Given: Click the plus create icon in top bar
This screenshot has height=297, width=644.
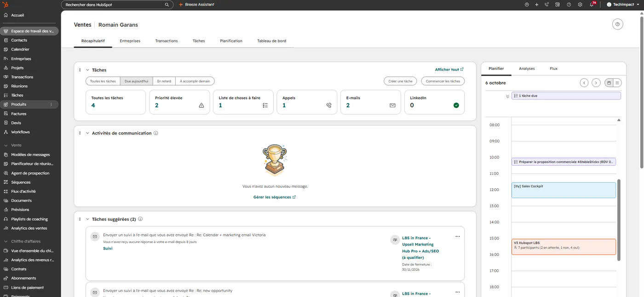Looking at the screenshot, I should pos(537,5).
